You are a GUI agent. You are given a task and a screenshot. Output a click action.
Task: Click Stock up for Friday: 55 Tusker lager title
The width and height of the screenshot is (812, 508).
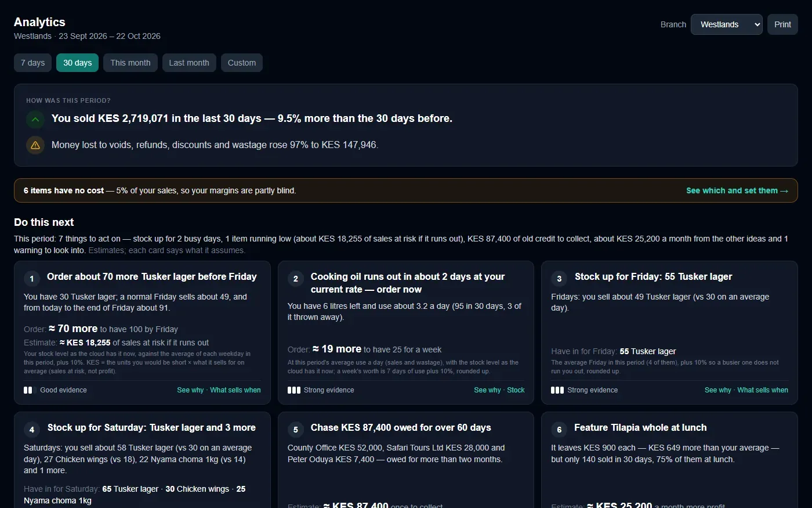click(x=654, y=277)
